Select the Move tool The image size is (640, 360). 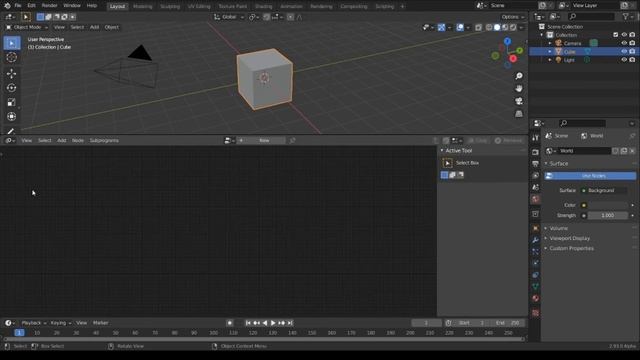12,73
